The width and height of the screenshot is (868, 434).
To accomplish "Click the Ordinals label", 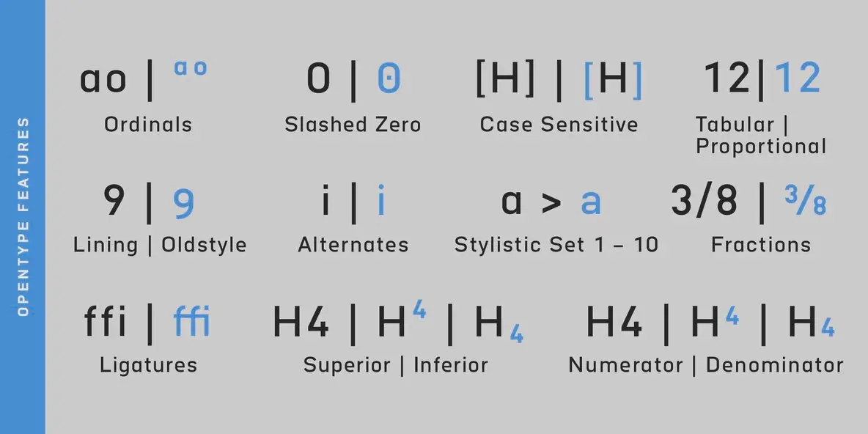I will point(148,125).
